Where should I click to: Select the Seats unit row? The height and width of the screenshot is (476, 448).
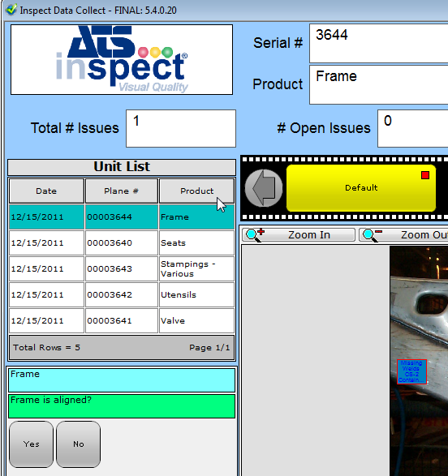[x=122, y=242]
